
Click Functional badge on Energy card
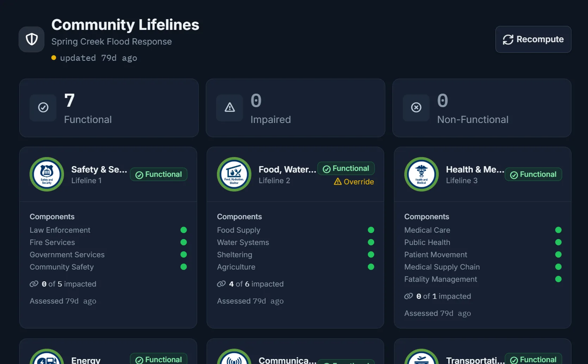(158, 359)
